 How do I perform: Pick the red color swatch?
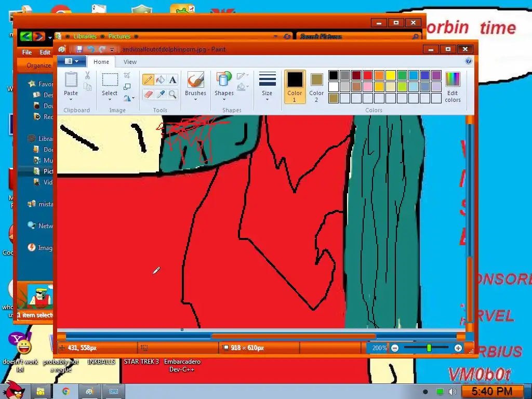(x=368, y=75)
